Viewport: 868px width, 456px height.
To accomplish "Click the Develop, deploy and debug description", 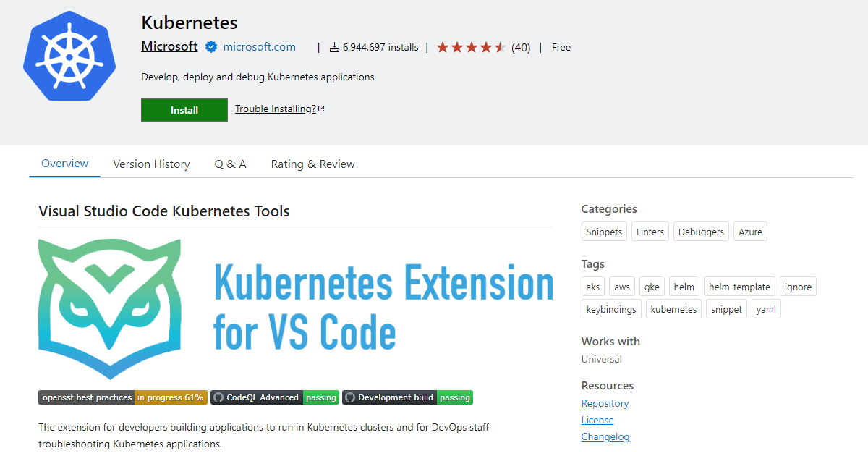I will click(258, 77).
